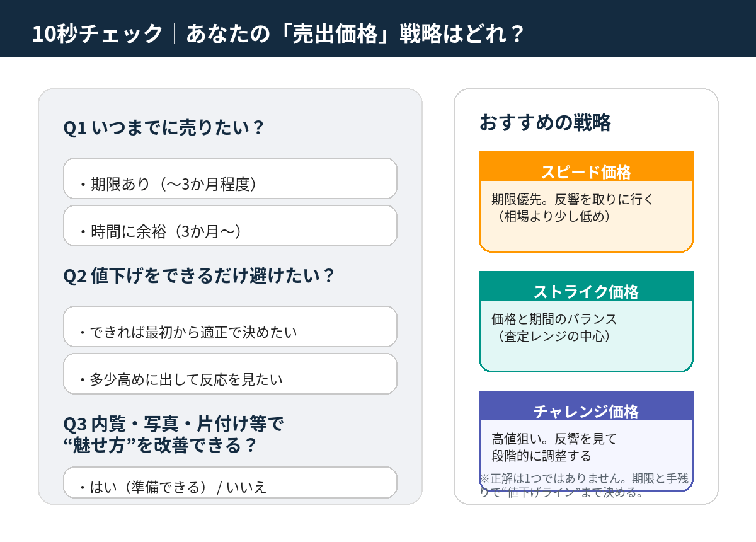Click the Q1 いつまでに売りたい？ heading

click(163, 128)
